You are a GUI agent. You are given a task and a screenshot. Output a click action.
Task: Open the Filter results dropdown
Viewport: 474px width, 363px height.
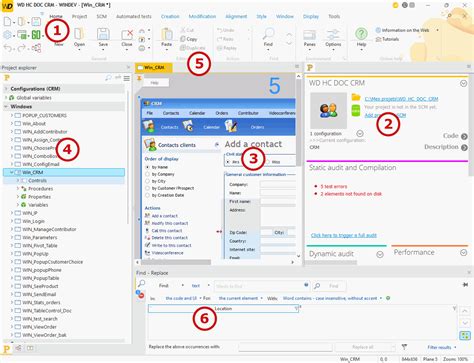pos(442,347)
